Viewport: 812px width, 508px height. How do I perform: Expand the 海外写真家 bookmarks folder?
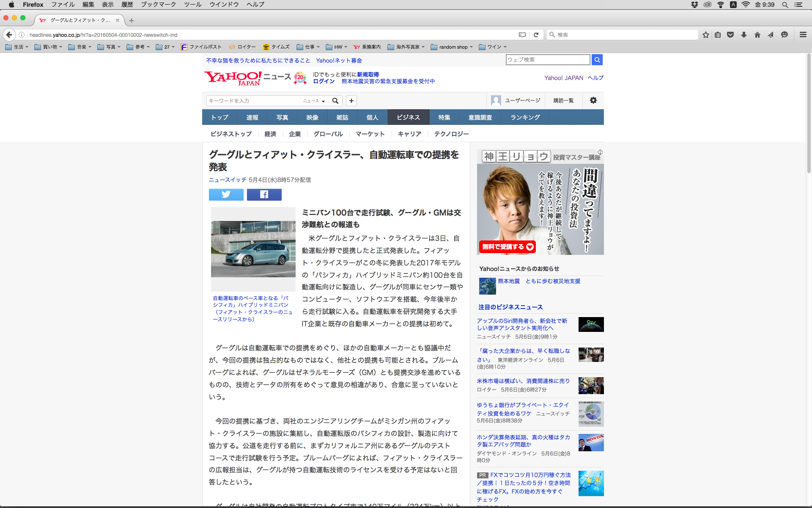[x=406, y=47]
